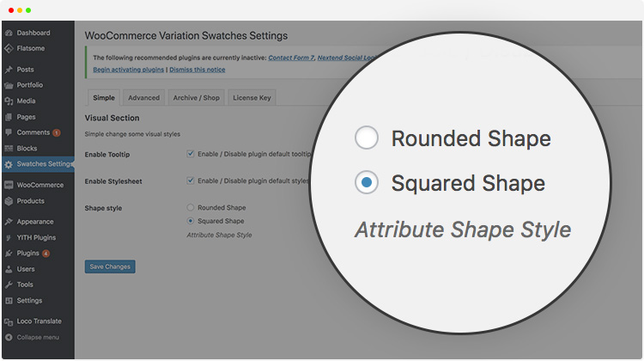Image resolution: width=644 pixels, height=361 pixels.
Task: Select the Appearance paintbrush icon
Action: click(9, 222)
